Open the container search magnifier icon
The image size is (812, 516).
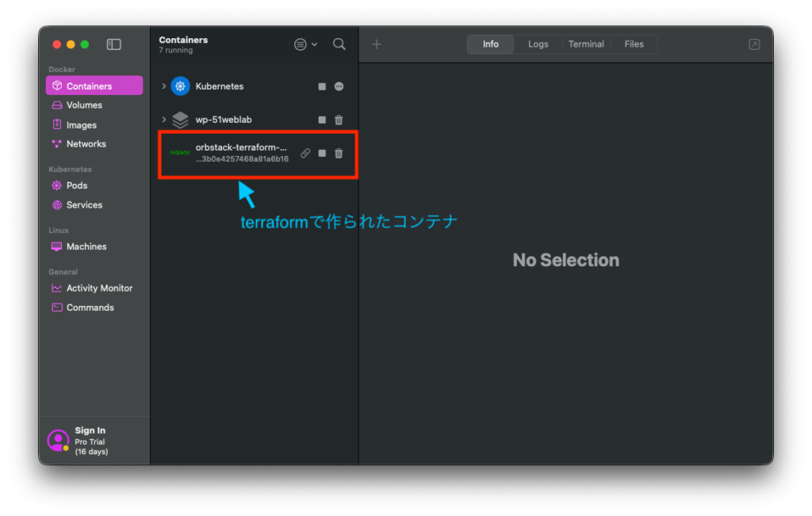pyautogui.click(x=339, y=44)
